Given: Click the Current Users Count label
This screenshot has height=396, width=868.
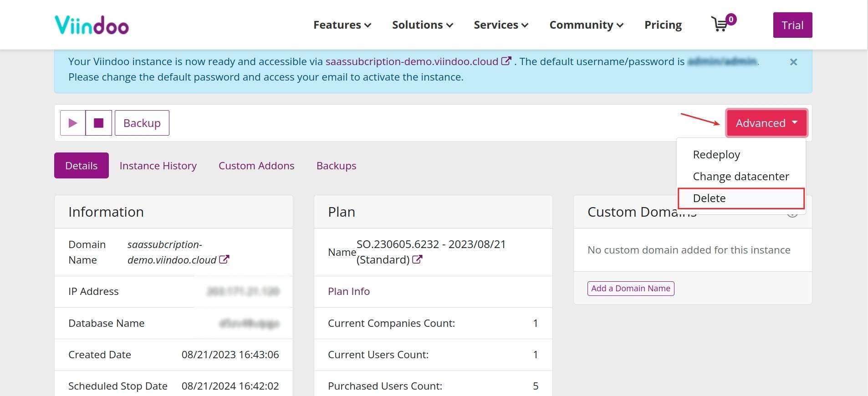Looking at the screenshot, I should [x=378, y=355].
